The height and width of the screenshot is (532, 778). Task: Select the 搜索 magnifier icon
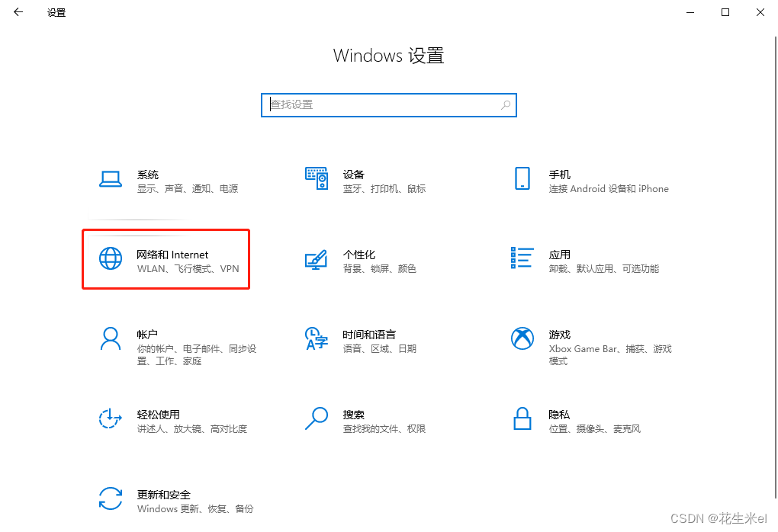pos(317,419)
